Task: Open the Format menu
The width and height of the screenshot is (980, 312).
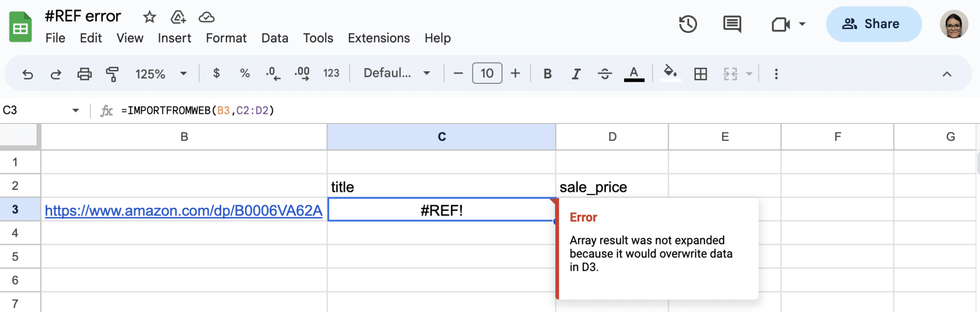Action: 226,38
